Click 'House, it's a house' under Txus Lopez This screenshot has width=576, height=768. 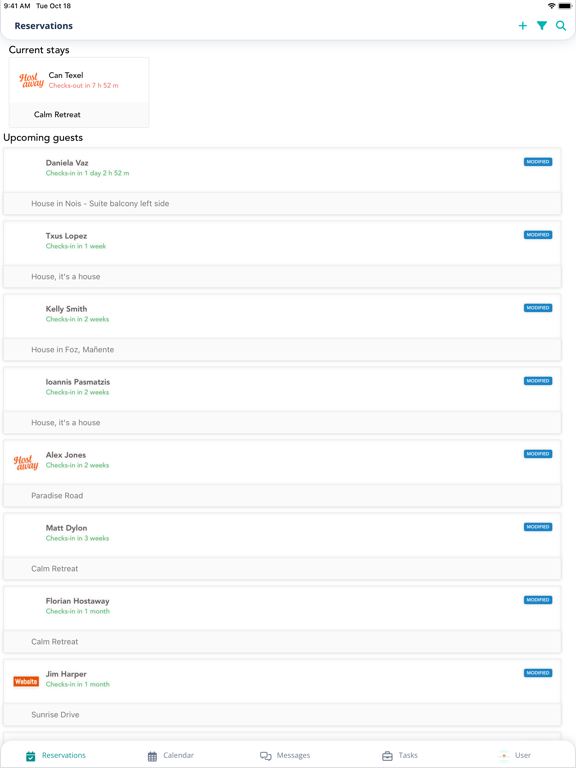pos(66,276)
